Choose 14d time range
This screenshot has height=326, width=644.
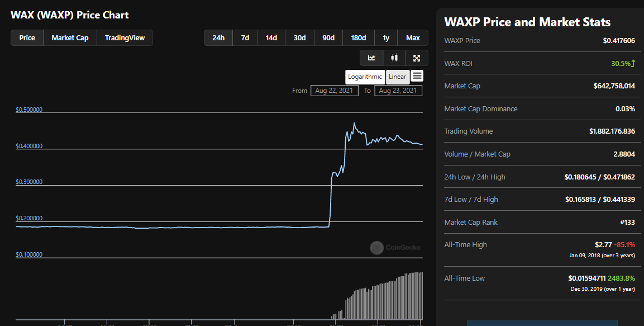pyautogui.click(x=271, y=38)
